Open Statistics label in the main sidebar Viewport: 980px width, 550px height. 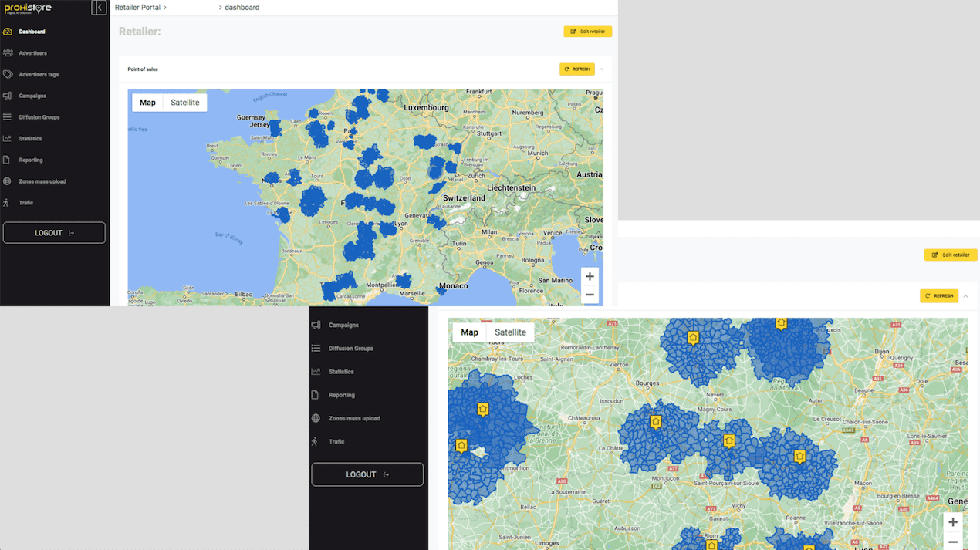(31, 139)
